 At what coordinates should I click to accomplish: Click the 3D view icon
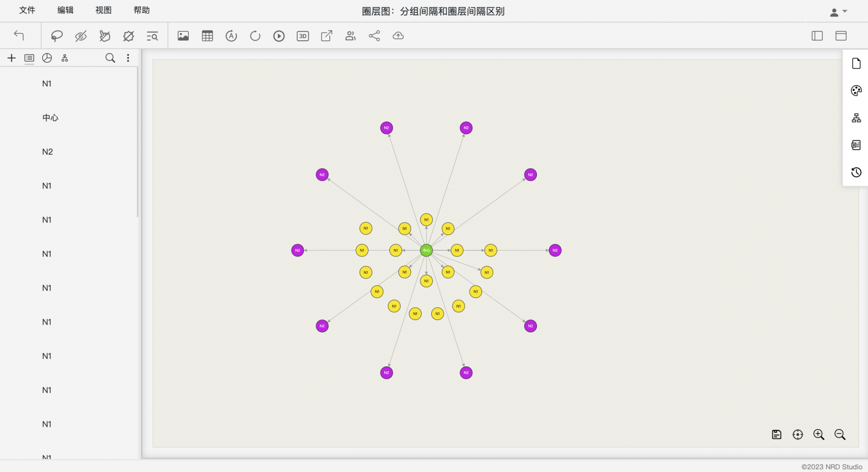point(303,36)
